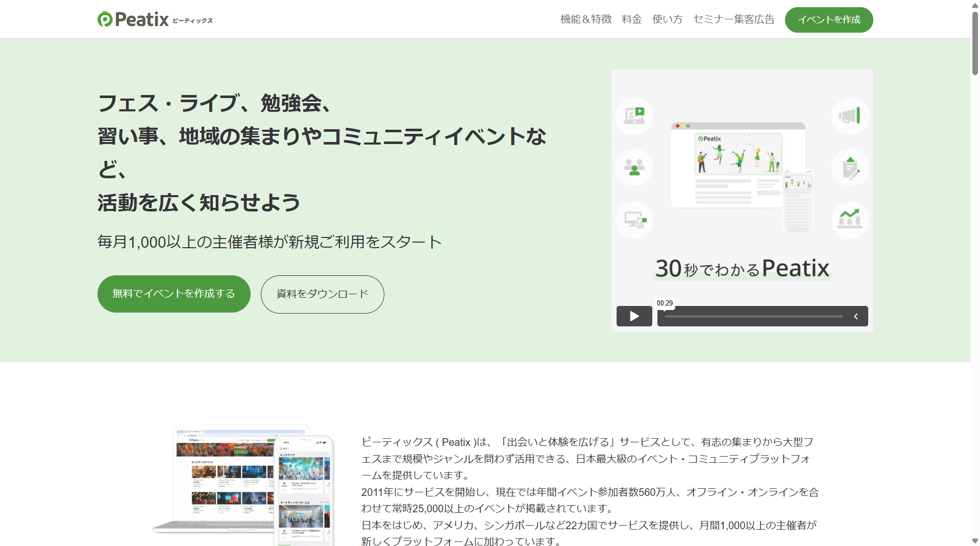980x546 pixels.
Task: Click the clipboard with pencil icon
Action: [850, 168]
